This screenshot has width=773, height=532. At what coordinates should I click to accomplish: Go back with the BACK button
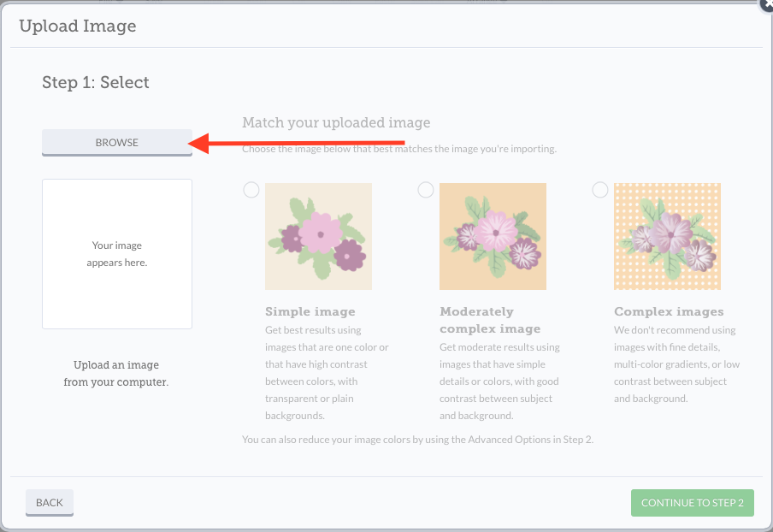pos(50,502)
